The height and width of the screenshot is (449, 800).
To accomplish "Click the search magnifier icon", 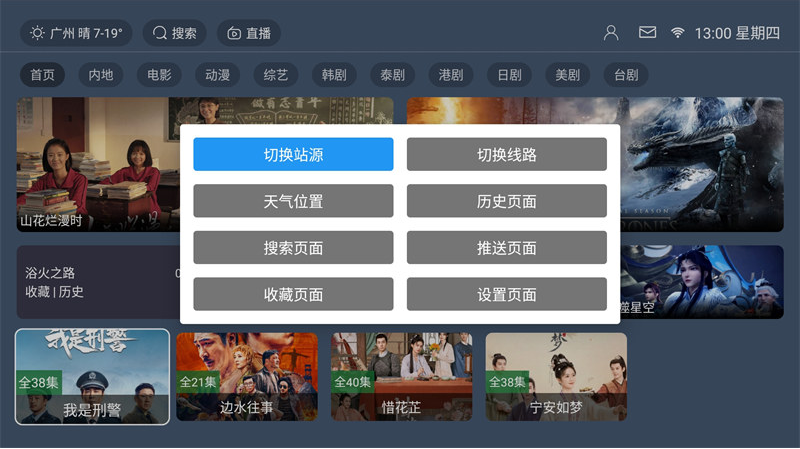I will (160, 33).
